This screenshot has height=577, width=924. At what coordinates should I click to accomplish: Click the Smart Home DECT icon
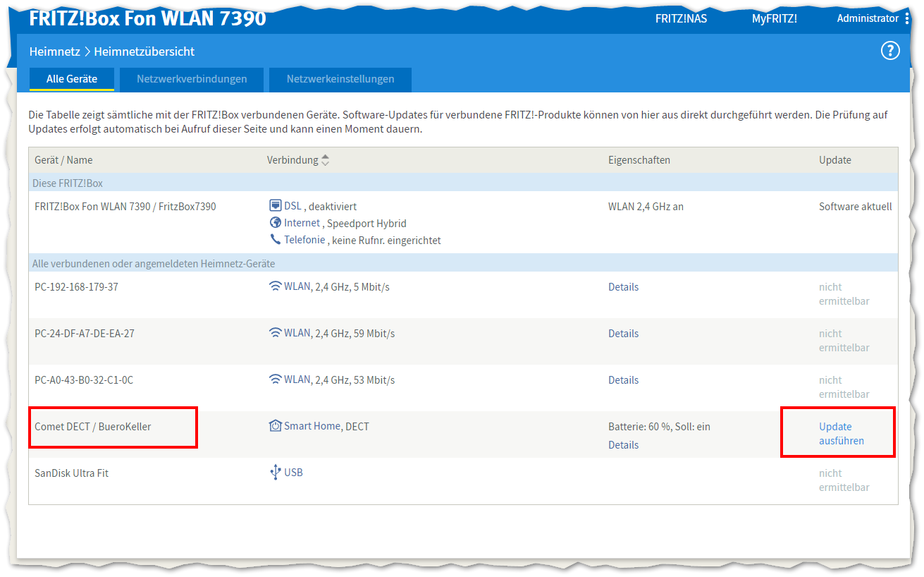tap(276, 426)
